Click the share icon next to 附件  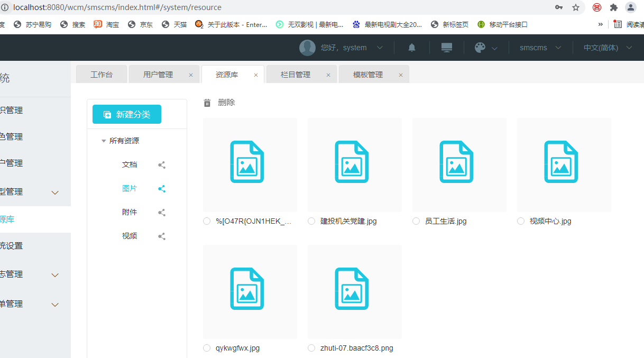162,213
